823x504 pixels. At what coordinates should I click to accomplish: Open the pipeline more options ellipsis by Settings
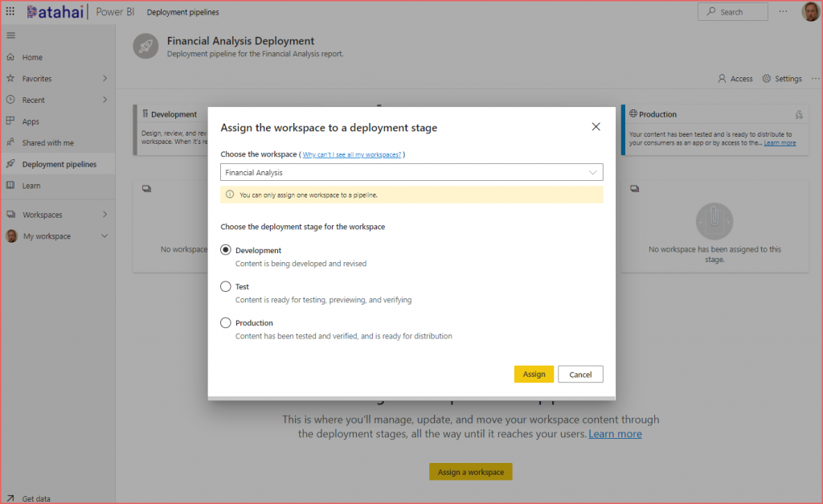(x=815, y=78)
